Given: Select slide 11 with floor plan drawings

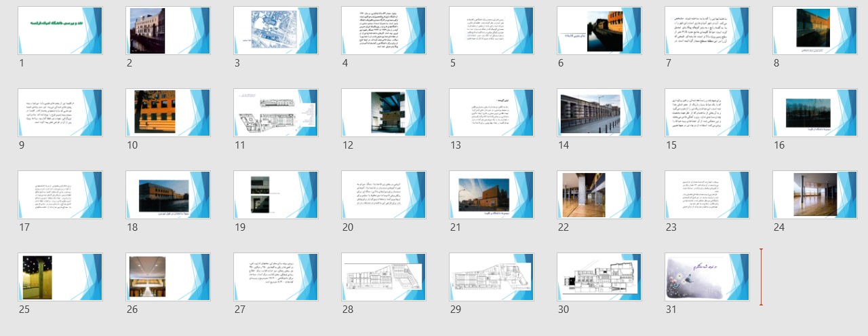Looking at the screenshot, I should click(276, 113).
